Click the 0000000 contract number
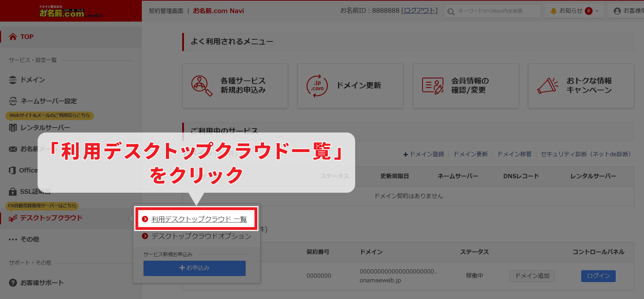 click(319, 276)
